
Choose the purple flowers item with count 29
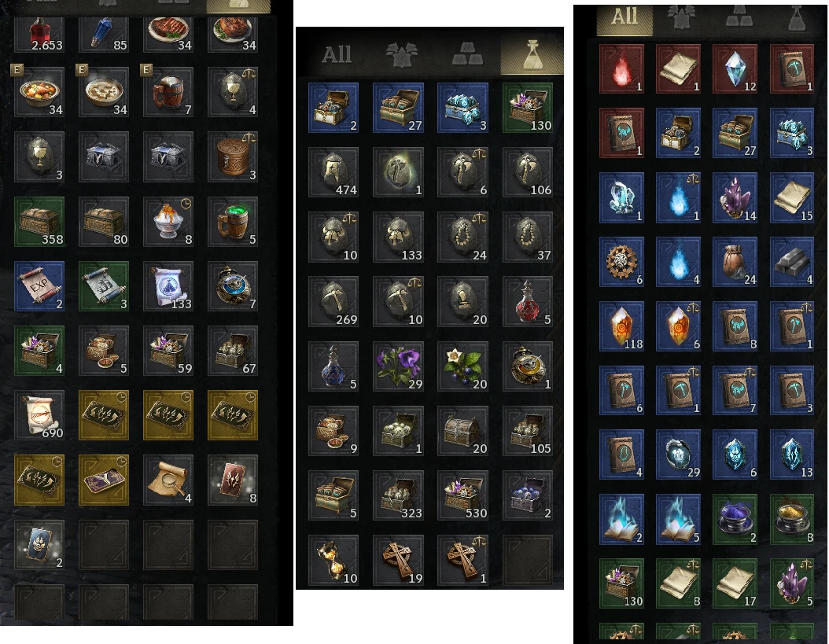click(398, 366)
